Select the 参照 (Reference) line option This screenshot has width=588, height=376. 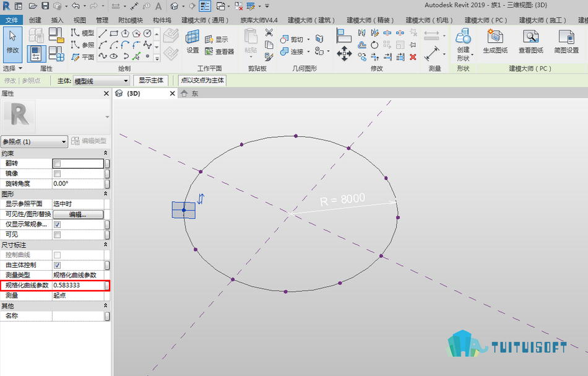pyautogui.click(x=82, y=45)
